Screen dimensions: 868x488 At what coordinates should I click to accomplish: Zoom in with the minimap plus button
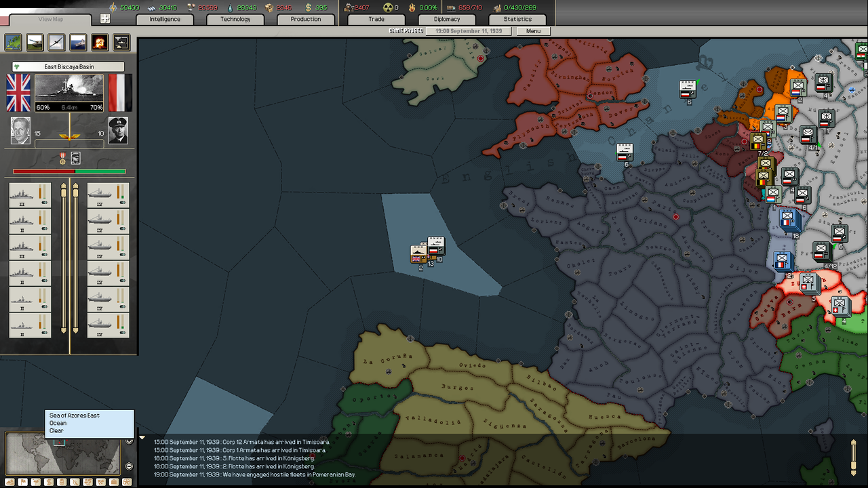[x=129, y=441]
